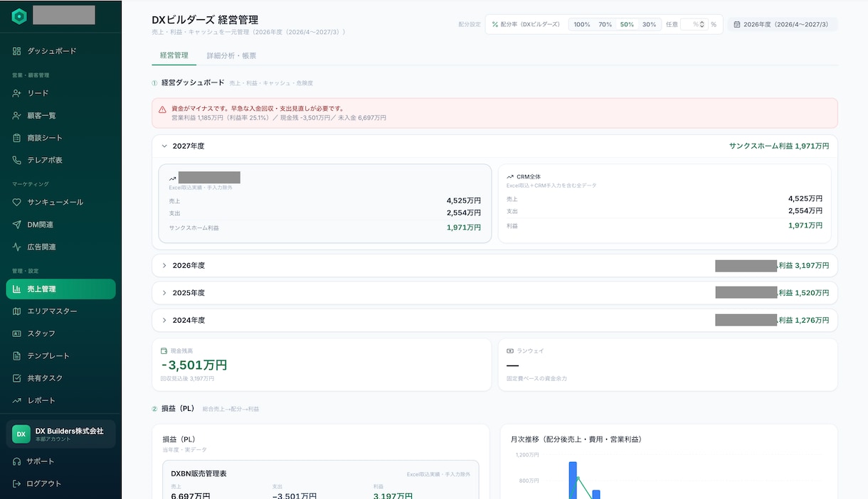Click the スタッフ ID card icon
The width and height of the screenshot is (868, 499).
[x=17, y=333]
